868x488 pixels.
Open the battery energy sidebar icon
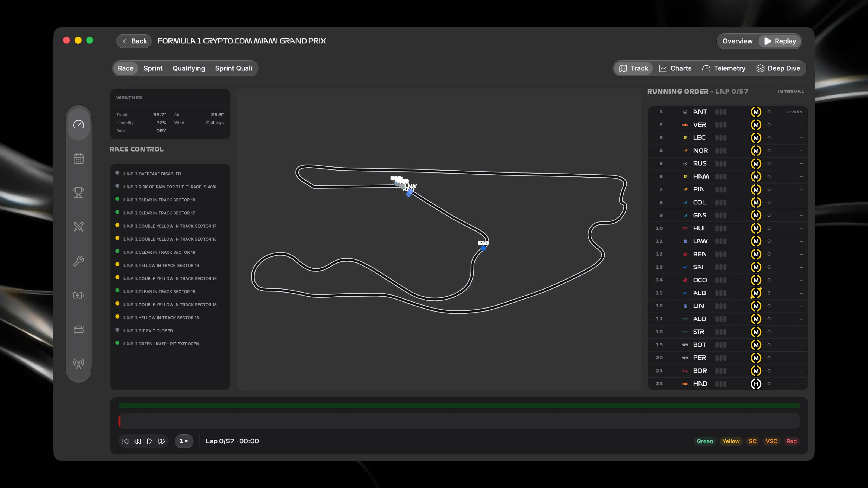(78, 295)
